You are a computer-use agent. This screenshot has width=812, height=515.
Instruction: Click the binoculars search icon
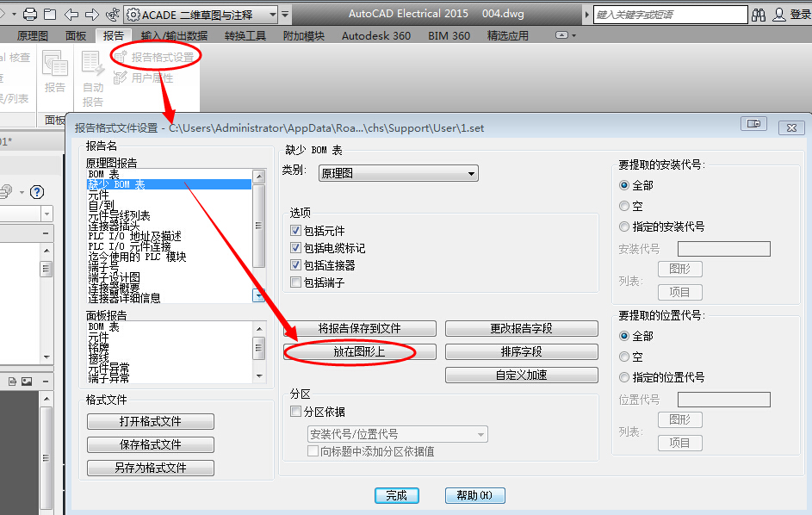[x=759, y=15]
